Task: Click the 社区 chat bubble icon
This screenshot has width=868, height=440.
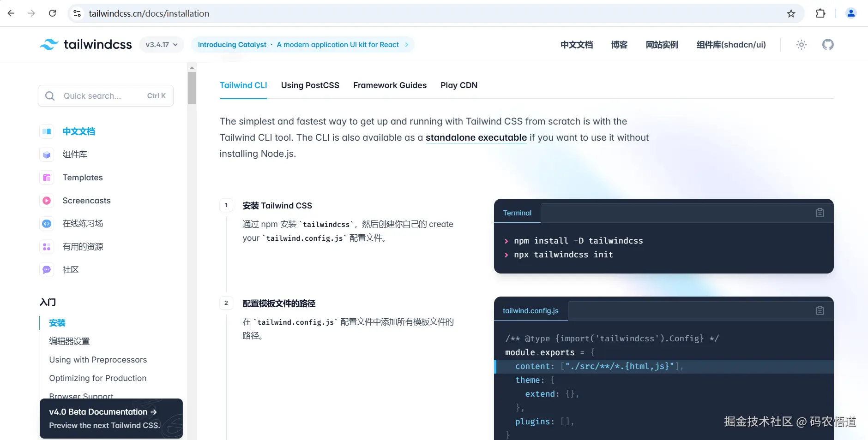Action: tap(47, 270)
